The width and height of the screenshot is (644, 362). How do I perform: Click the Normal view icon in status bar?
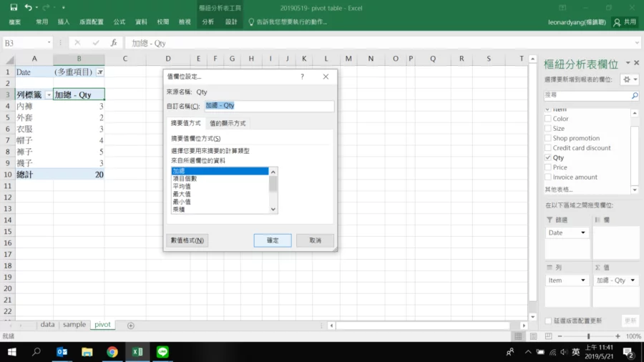click(518, 336)
